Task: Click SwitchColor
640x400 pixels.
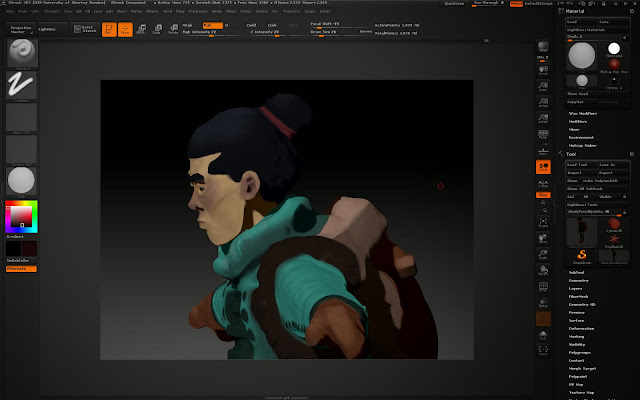Action: (18, 260)
